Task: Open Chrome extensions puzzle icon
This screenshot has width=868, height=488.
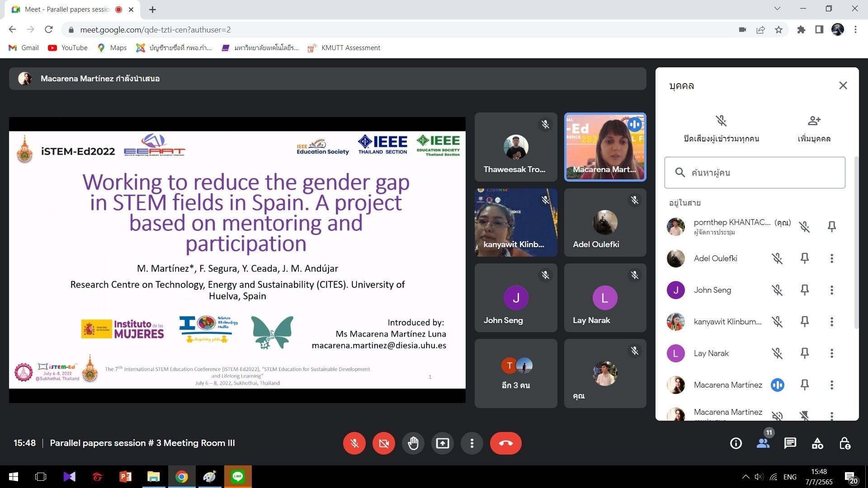Action: tap(801, 30)
